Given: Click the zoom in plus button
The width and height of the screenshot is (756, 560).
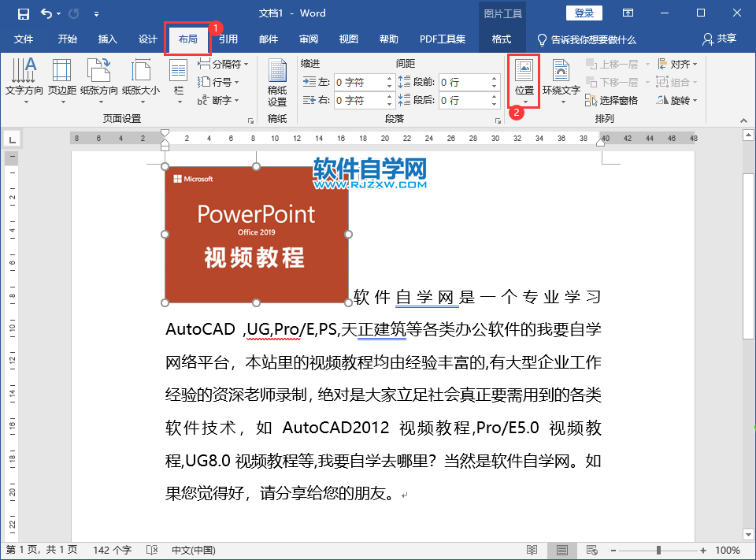Looking at the screenshot, I should point(703,551).
